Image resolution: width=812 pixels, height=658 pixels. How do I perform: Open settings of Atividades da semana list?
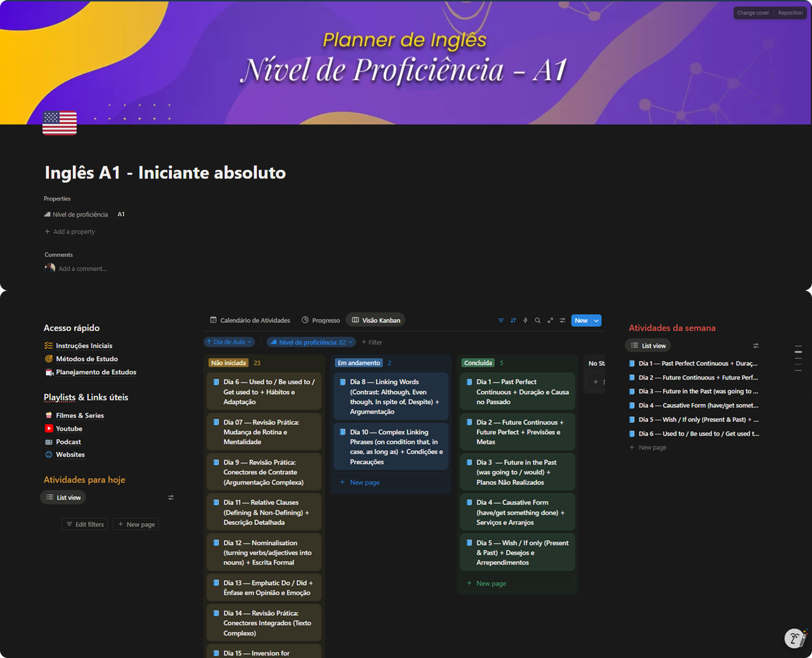point(756,346)
